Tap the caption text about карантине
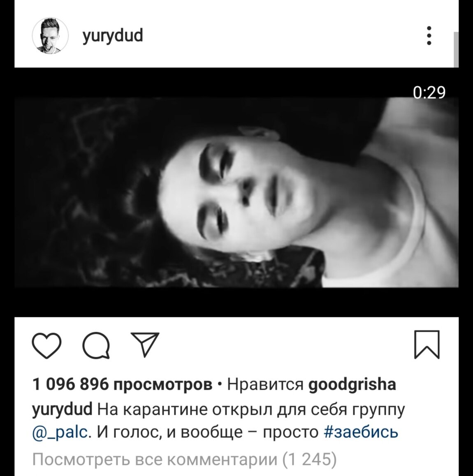This screenshot has height=476, width=473. 251,409
